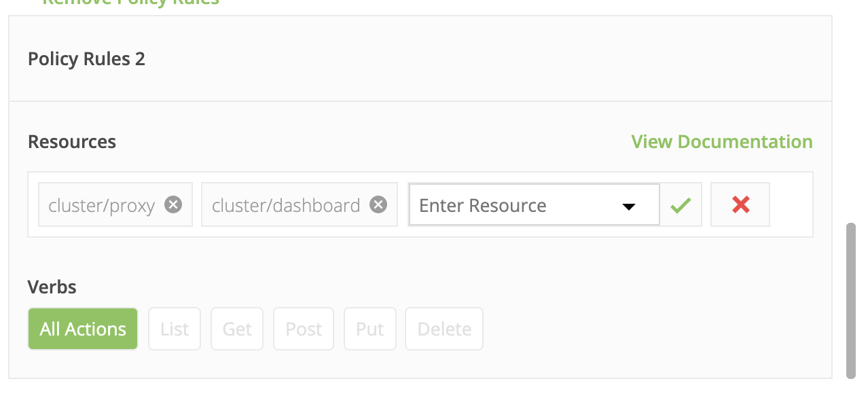
Task: Toggle the All Actions verb
Action: (83, 329)
